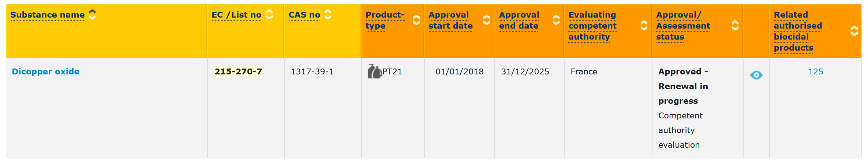Sort by Related authorised biocidal products arrows
The image size is (868, 162).
[854, 31]
